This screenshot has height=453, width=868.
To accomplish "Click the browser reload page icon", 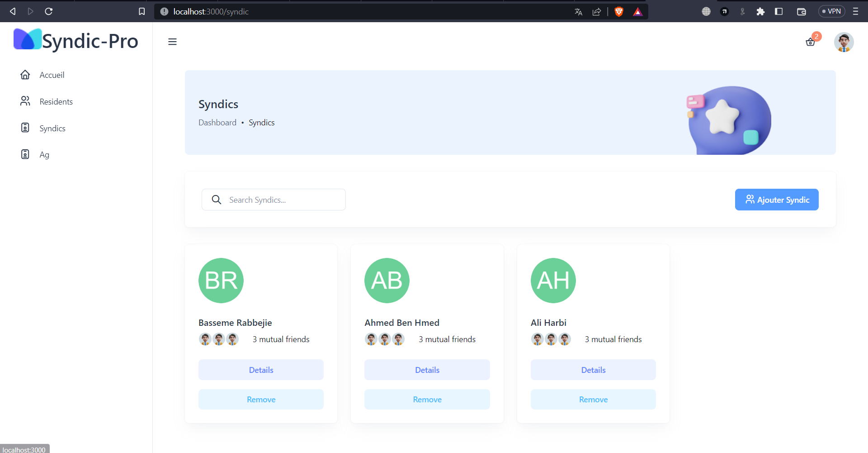I will (x=49, y=11).
